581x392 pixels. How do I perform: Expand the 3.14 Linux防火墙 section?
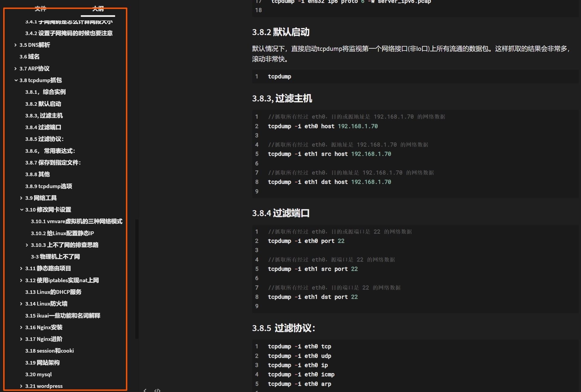(21, 304)
